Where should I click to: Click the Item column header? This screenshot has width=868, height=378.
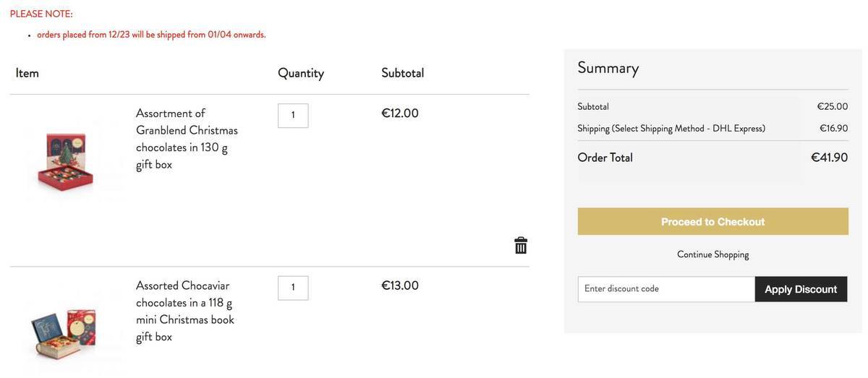[27, 73]
